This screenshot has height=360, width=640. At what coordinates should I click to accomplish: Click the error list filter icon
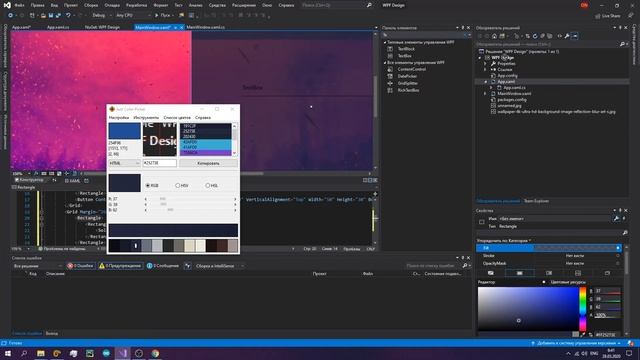coord(187,266)
